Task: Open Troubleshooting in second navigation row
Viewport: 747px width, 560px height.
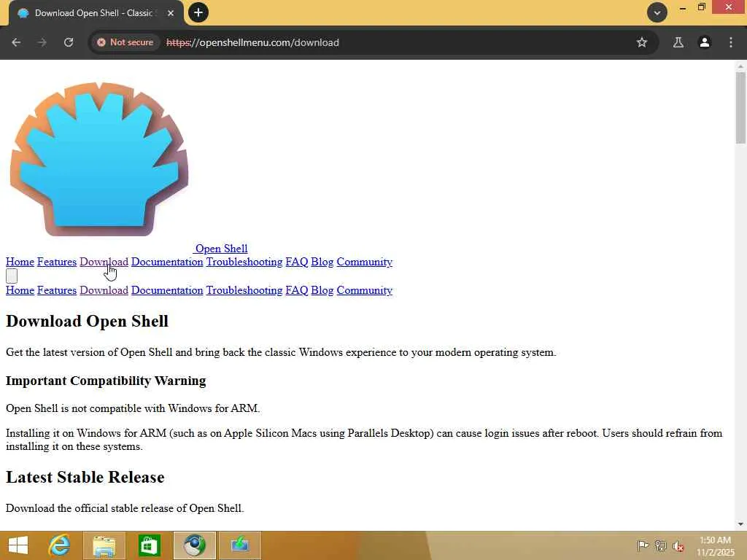Action: coord(244,290)
